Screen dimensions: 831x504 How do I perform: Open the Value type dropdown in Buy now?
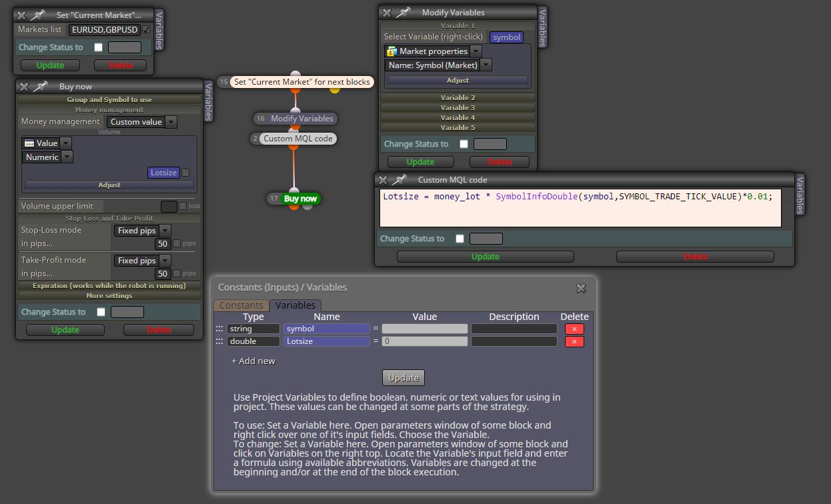tap(65, 143)
